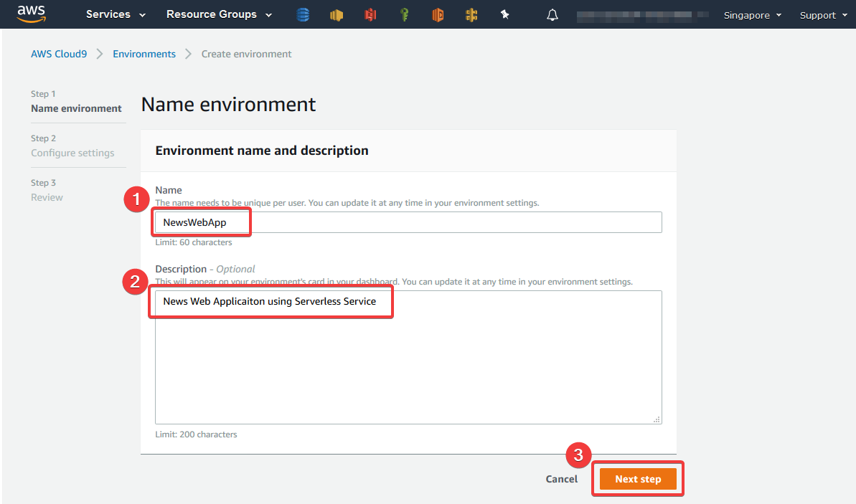This screenshot has width=856, height=504.
Task: Open the blurred account name menu
Action: pos(643,15)
